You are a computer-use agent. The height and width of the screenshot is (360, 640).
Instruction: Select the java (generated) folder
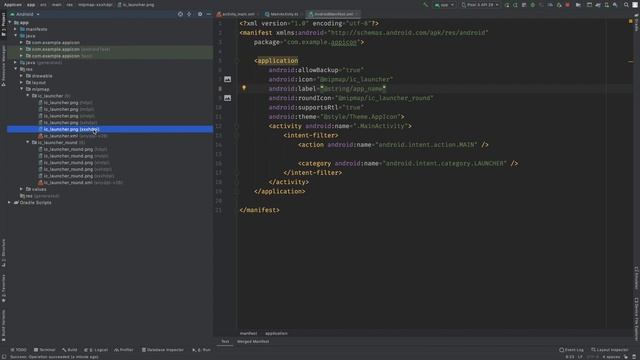pos(41,62)
